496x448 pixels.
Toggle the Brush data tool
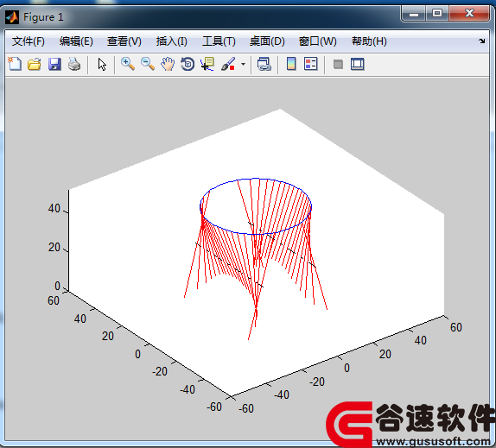(228, 64)
